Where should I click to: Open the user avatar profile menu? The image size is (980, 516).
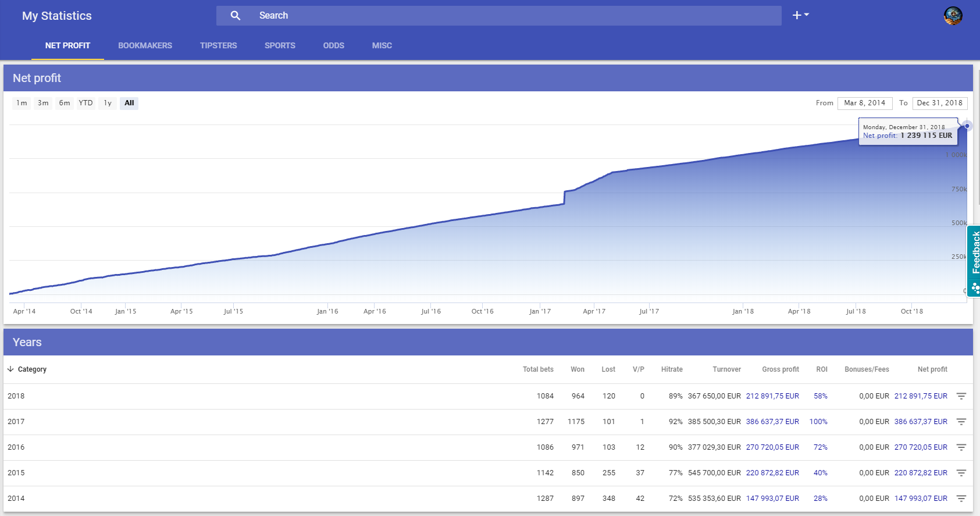pyautogui.click(x=953, y=16)
